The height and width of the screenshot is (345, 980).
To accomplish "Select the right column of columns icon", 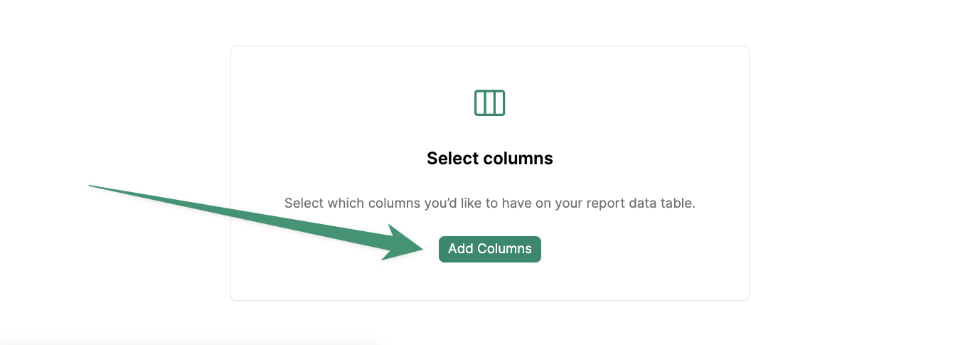I will [499, 103].
